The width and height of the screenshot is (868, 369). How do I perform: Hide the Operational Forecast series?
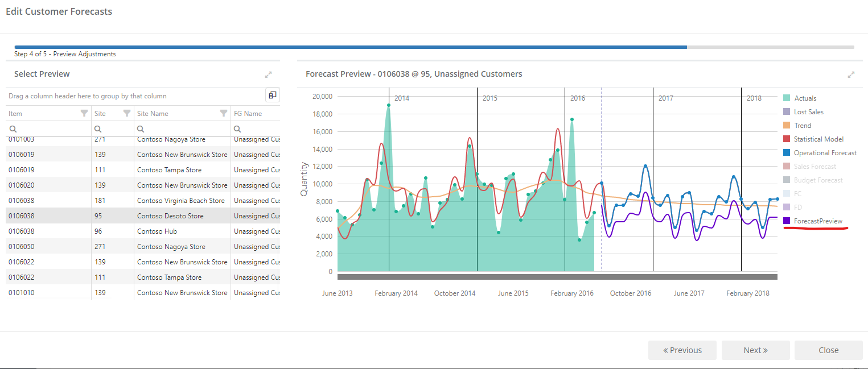[820, 153]
